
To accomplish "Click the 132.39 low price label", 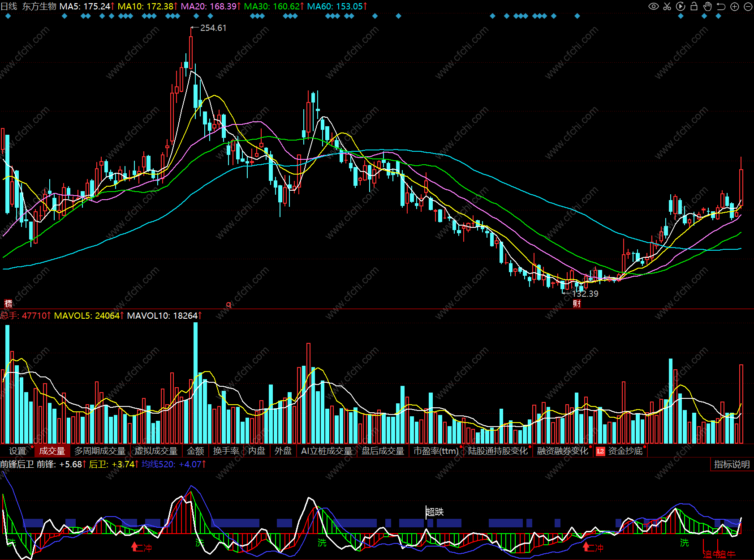I will point(585,294).
